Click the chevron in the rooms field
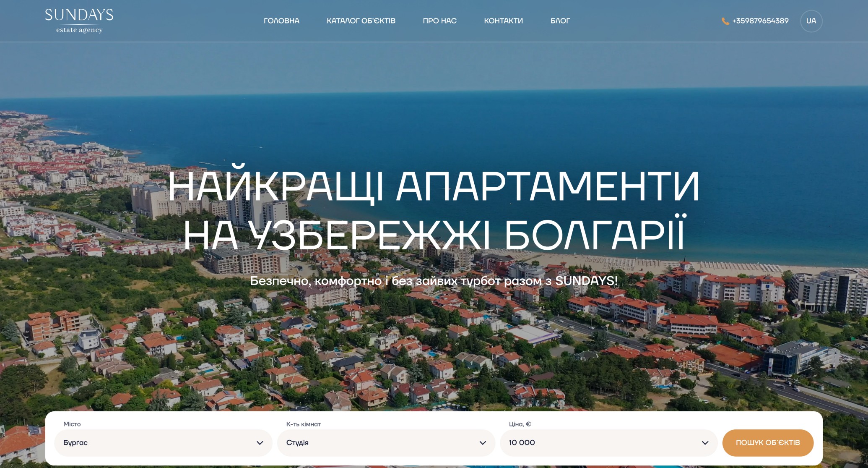Viewport: 868px width, 468px height. (483, 443)
